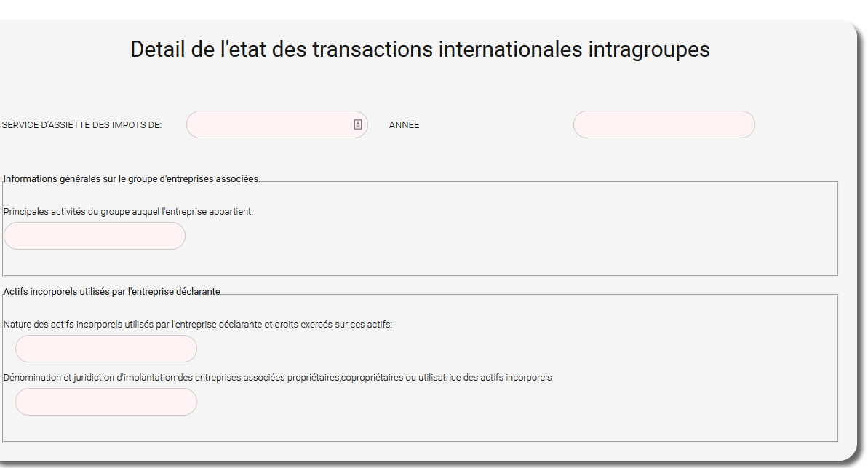868x468 pixels.
Task: Click the Principales activités du groupe label
Action: 129,212
